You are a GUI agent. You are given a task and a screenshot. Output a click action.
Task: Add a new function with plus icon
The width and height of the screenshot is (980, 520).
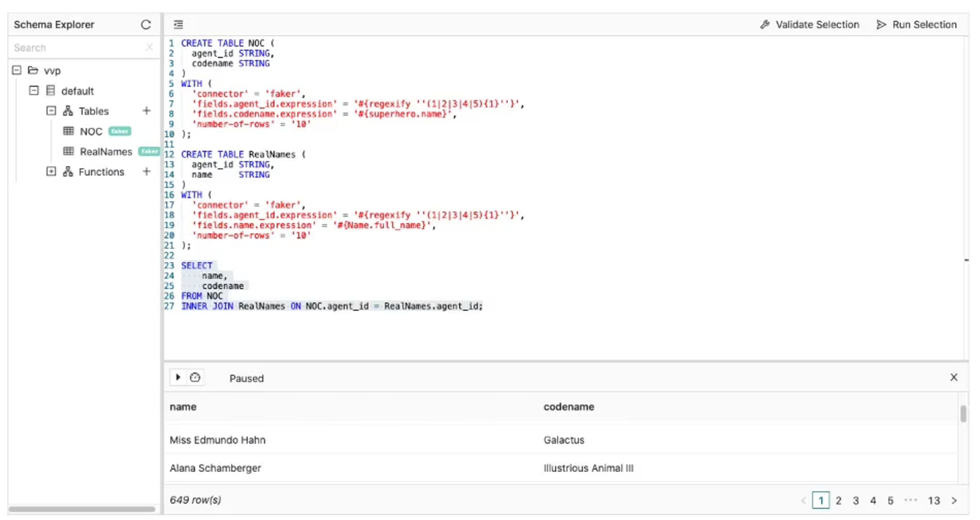click(x=146, y=171)
